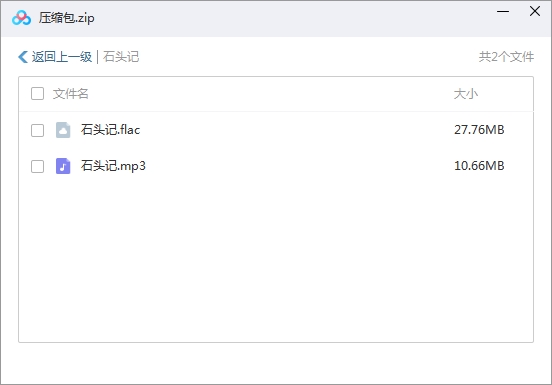The width and height of the screenshot is (552, 385).
Task: Click the 压缩包.zip window title text
Action: point(67,18)
